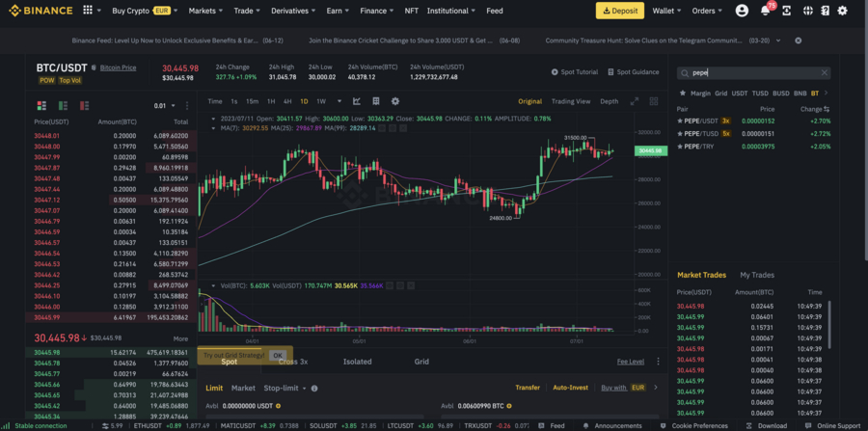This screenshot has width=868, height=431.
Task: Open the help question-mark icon
Action: click(x=825, y=11)
